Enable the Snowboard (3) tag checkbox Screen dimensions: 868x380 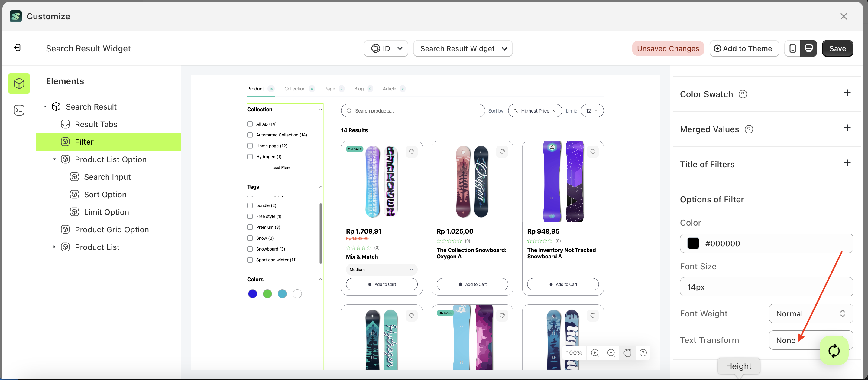coord(250,249)
